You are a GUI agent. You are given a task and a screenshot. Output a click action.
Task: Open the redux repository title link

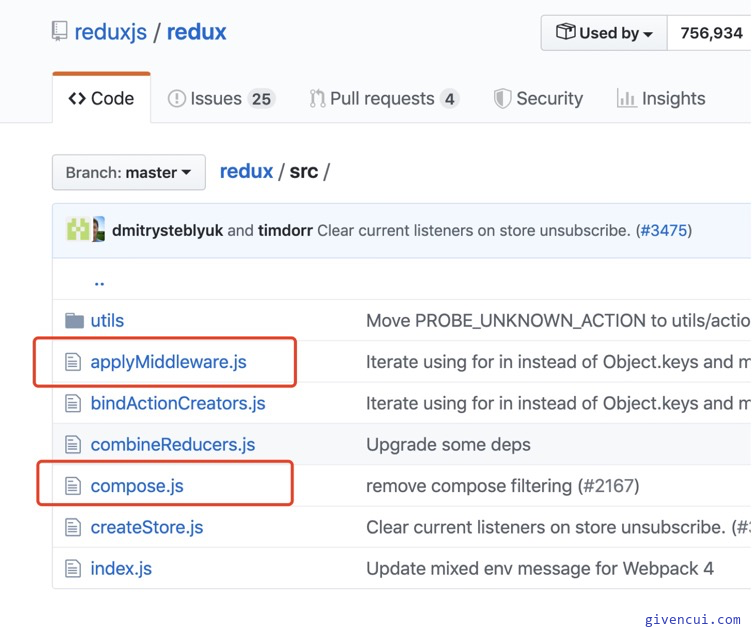[x=196, y=32]
